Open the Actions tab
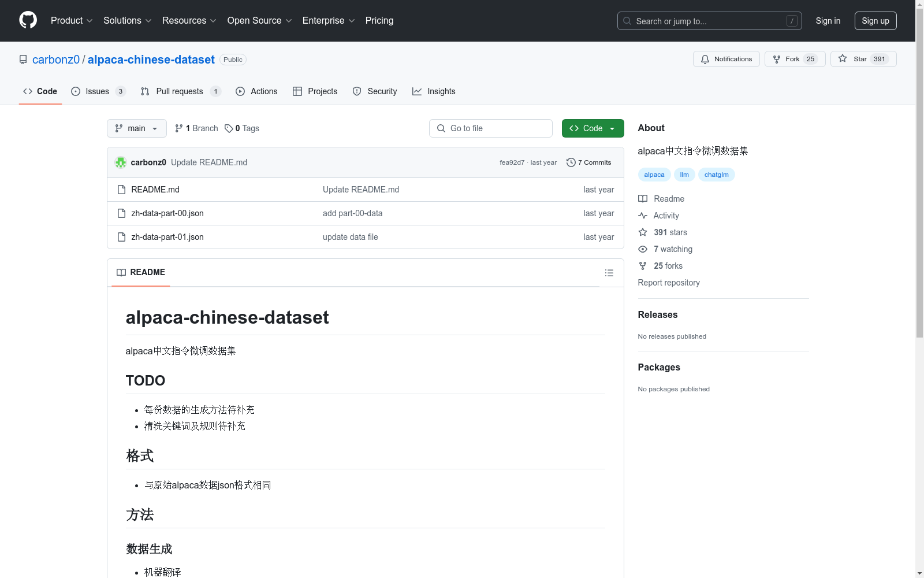This screenshot has width=924, height=578. (256, 91)
